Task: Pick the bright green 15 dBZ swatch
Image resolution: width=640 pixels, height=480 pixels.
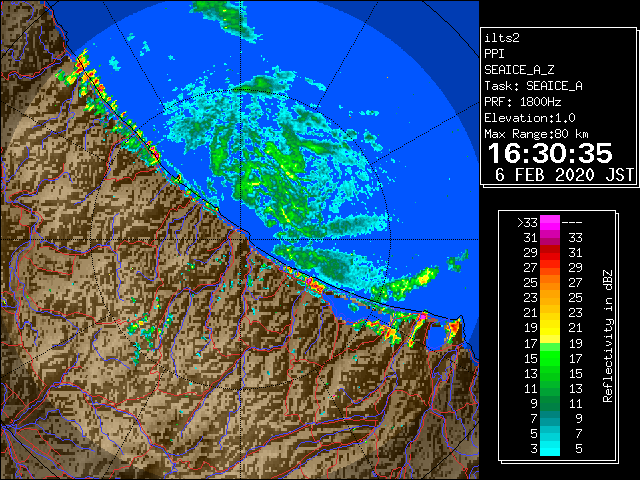Action: coord(550,358)
